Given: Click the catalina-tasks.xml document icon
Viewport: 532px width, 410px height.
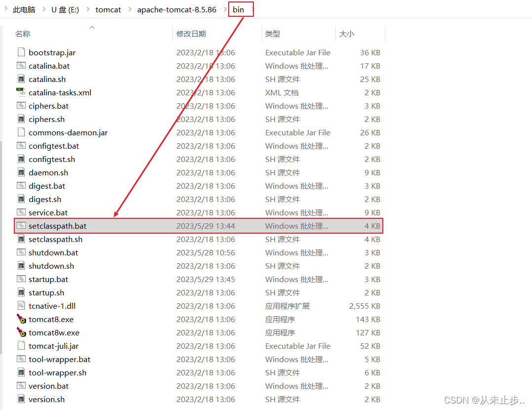Looking at the screenshot, I should click(21, 92).
